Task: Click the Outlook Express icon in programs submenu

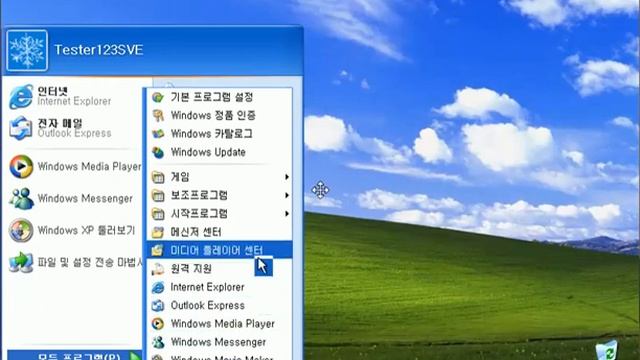Action: (158, 306)
